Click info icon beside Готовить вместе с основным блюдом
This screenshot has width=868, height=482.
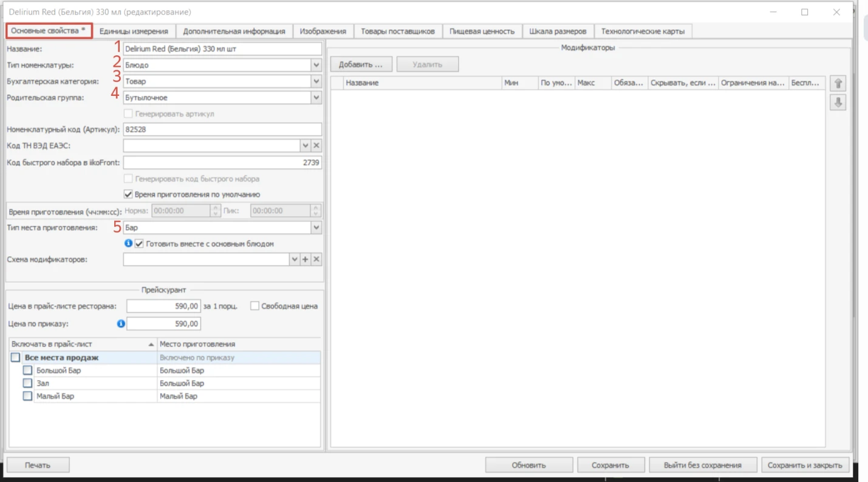(x=128, y=243)
